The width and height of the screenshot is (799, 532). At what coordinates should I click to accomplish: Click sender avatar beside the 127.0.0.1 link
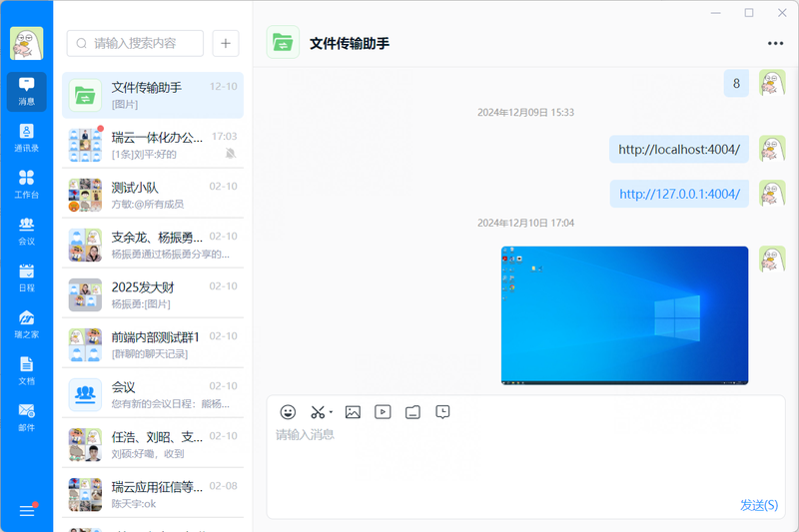coord(772,194)
